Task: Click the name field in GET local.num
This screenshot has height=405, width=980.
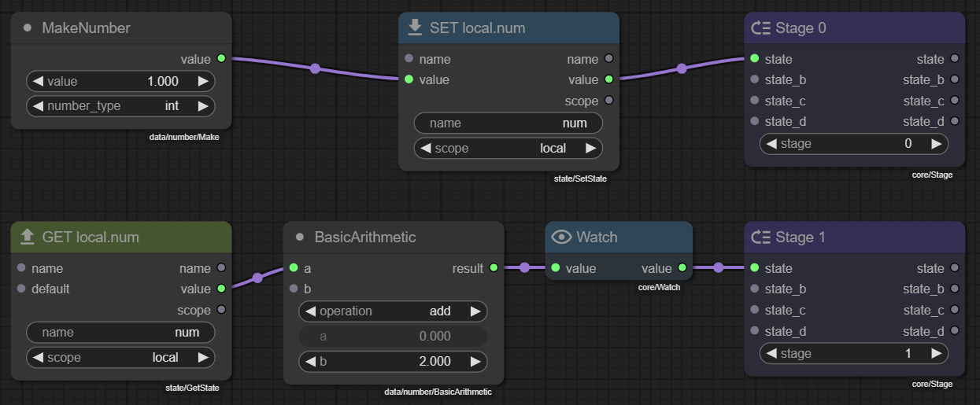Action: coord(120,332)
